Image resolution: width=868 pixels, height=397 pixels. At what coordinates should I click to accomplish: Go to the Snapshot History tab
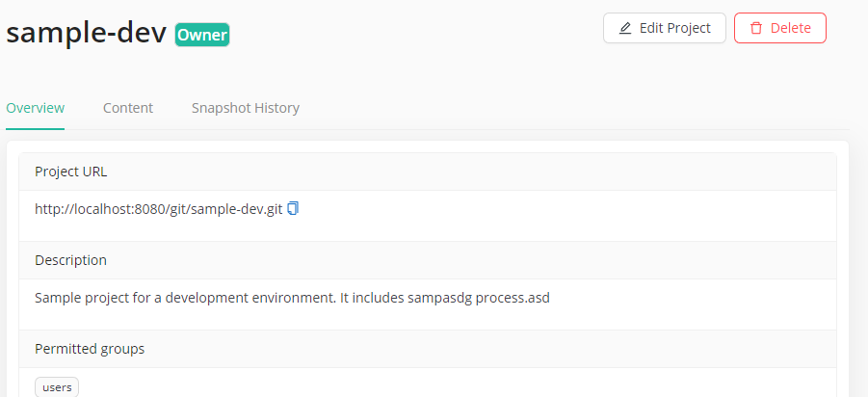click(x=245, y=108)
